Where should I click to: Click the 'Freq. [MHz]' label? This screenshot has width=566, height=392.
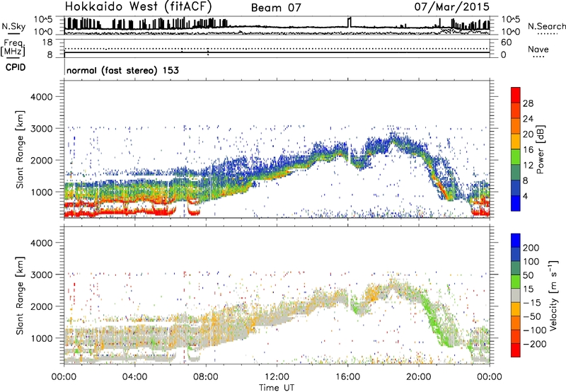pyautogui.click(x=13, y=47)
